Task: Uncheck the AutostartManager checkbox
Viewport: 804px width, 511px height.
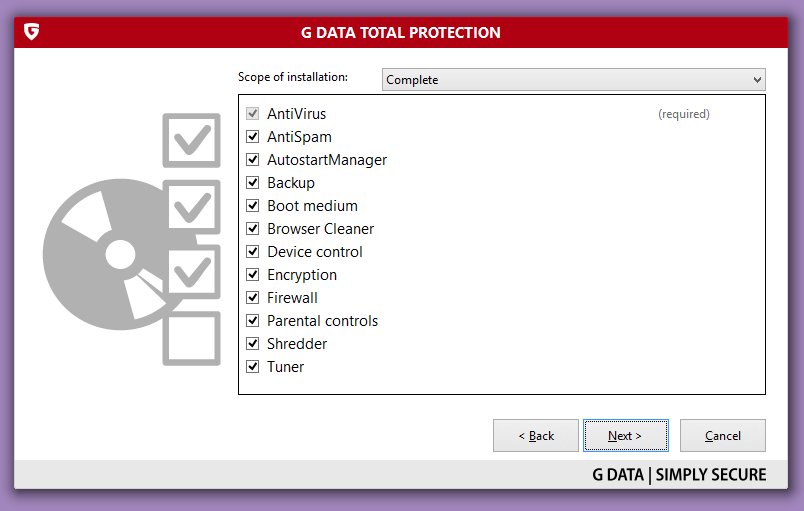Action: pyautogui.click(x=253, y=160)
